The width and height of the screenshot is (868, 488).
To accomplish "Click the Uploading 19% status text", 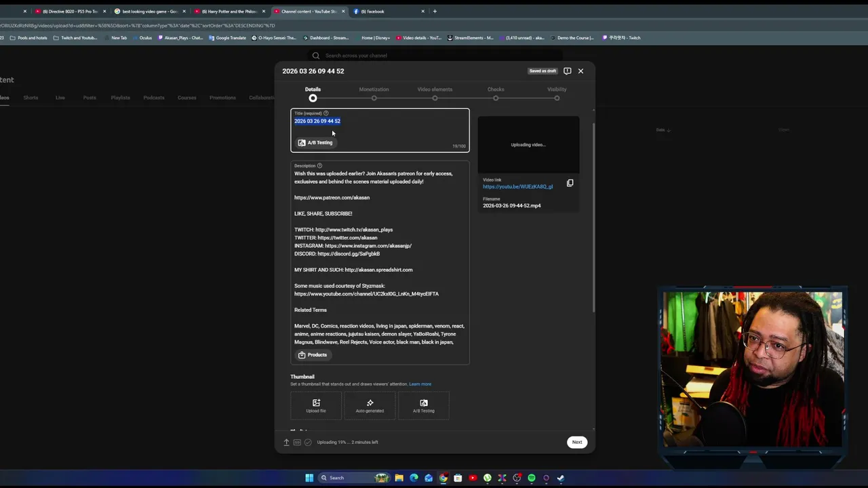I will pyautogui.click(x=347, y=442).
